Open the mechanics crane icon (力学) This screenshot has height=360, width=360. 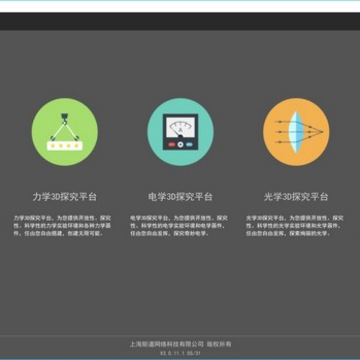65,132
